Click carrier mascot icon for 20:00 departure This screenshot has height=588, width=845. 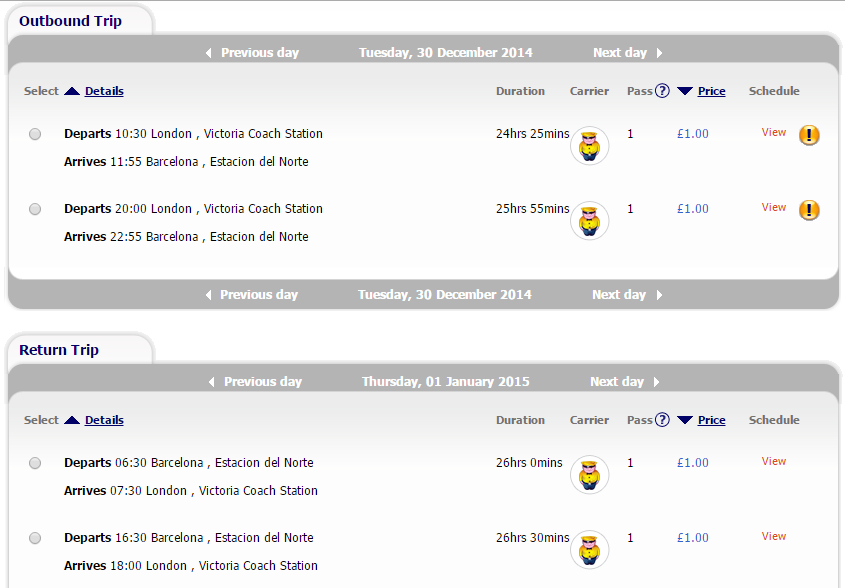(x=590, y=220)
